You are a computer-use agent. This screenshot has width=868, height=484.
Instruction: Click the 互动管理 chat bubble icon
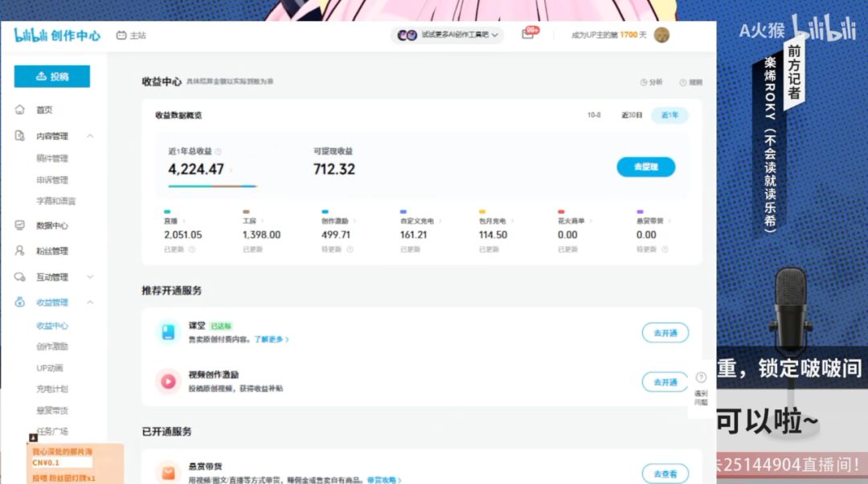coord(20,277)
